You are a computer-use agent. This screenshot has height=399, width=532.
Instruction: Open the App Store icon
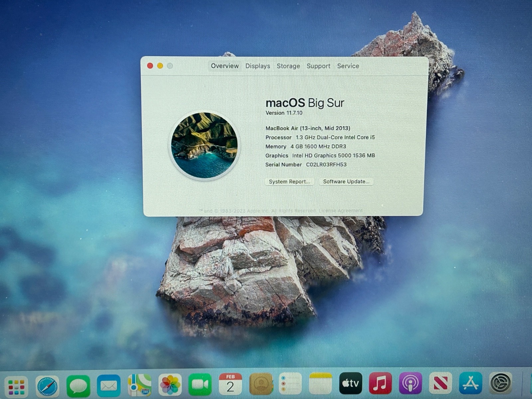[470, 383]
